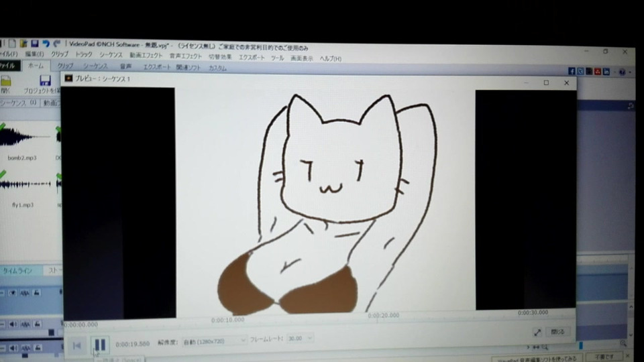644x362 pixels.
Task: Click the timeline fit-width zoom icon
Action: [536, 347]
